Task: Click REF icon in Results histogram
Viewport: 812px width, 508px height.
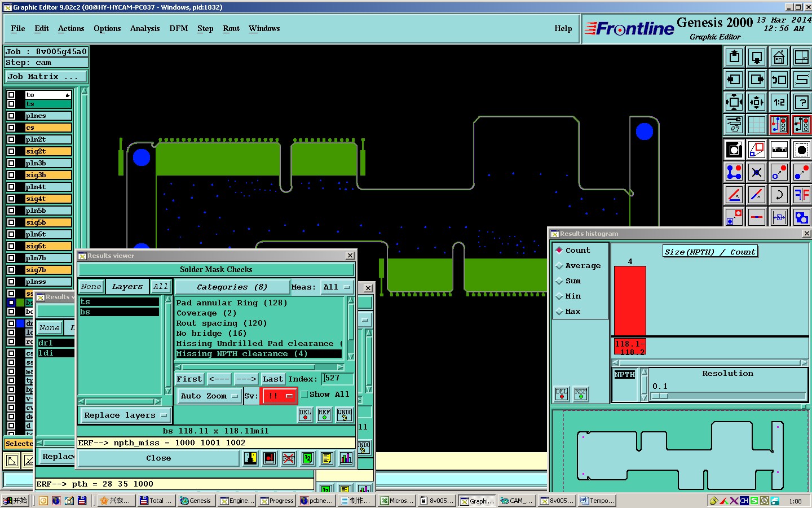Action: 581,394
